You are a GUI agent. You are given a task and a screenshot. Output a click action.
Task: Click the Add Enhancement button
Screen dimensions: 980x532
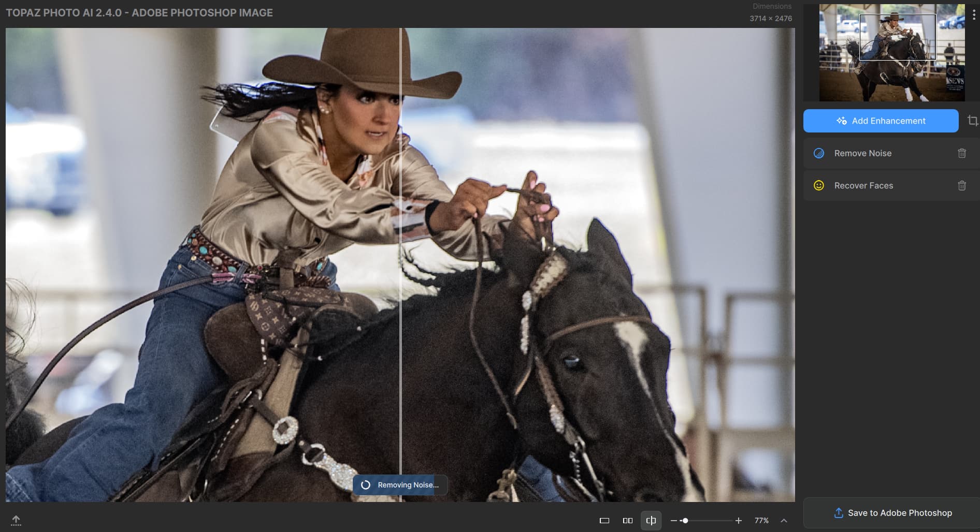click(881, 121)
